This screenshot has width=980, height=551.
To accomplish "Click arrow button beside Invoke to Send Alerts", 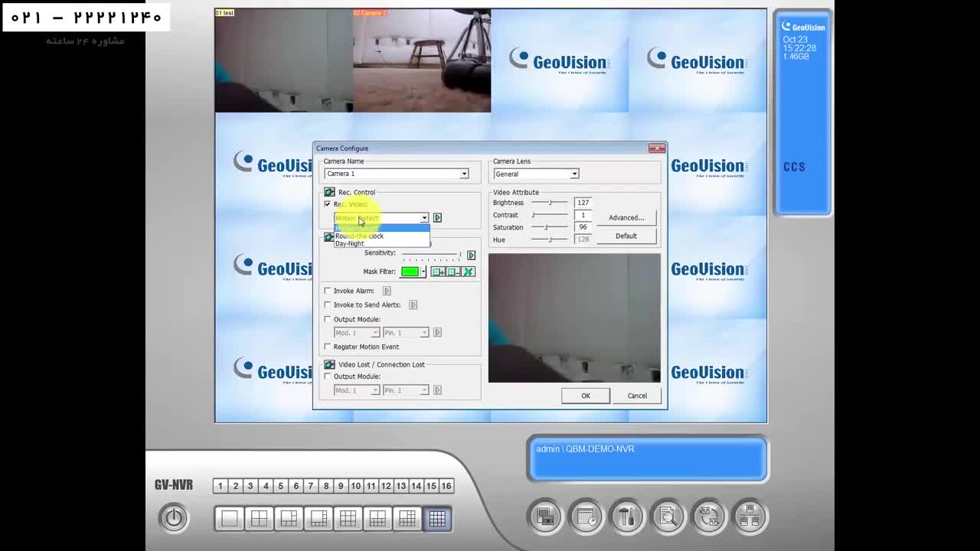I will [413, 305].
